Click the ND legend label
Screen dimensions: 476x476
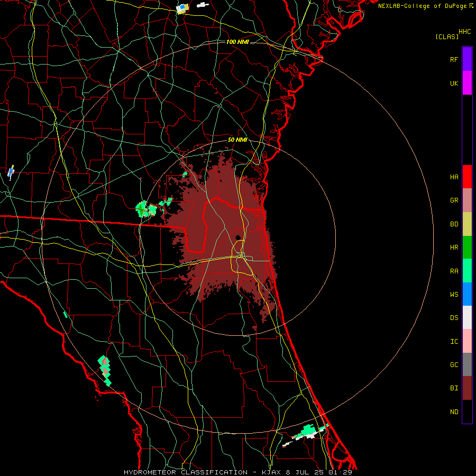click(x=454, y=412)
